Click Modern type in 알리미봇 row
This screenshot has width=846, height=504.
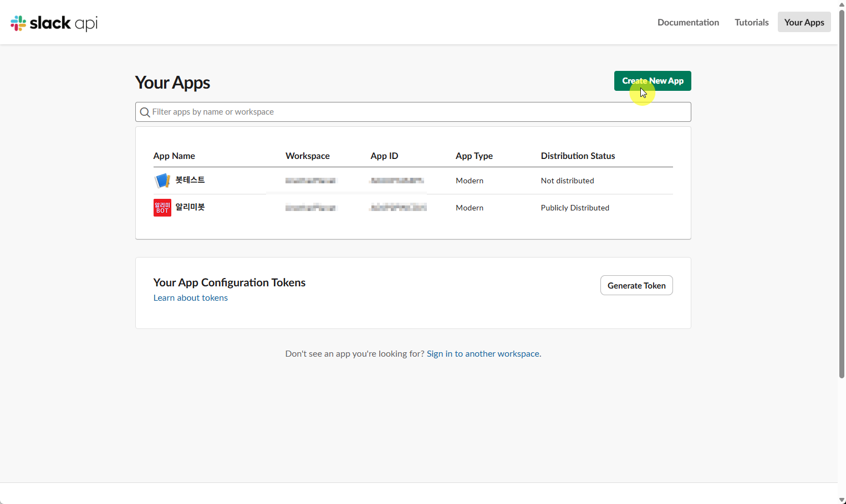(470, 208)
